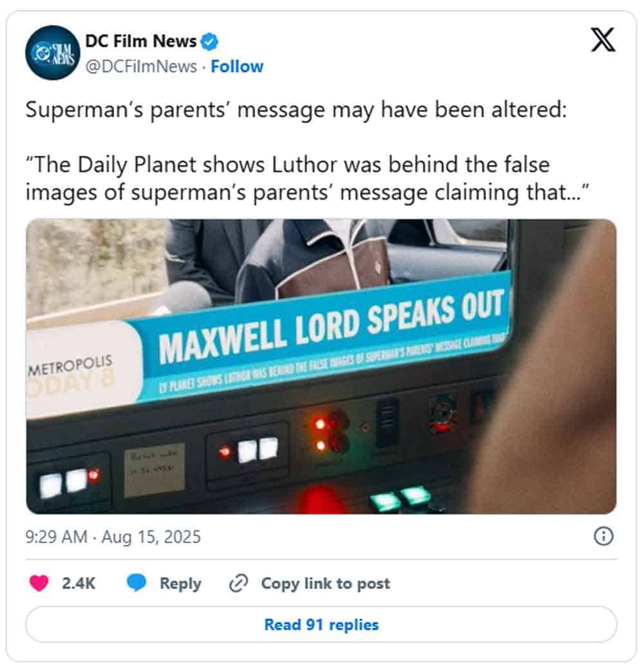The height and width of the screenshot is (668, 644).
Task: Select Copy link to post text
Action: click(325, 583)
